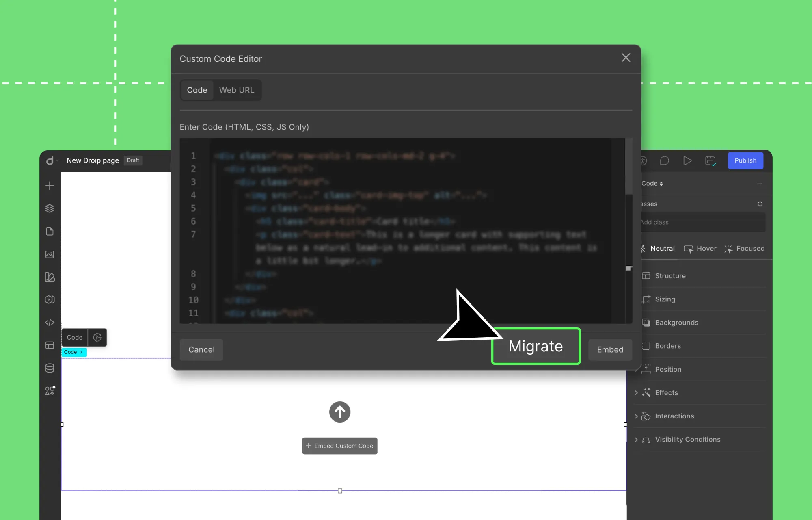Open the Layers panel in the left sidebar

point(50,208)
